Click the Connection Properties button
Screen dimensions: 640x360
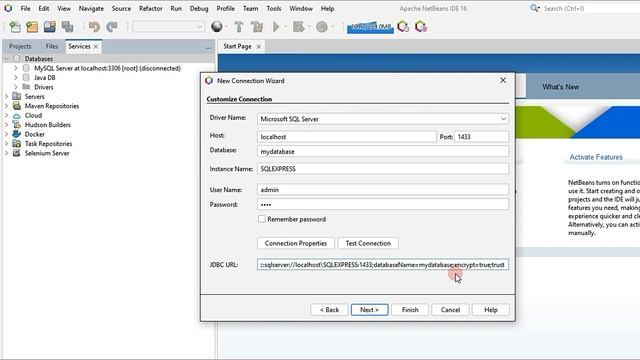[x=296, y=243]
